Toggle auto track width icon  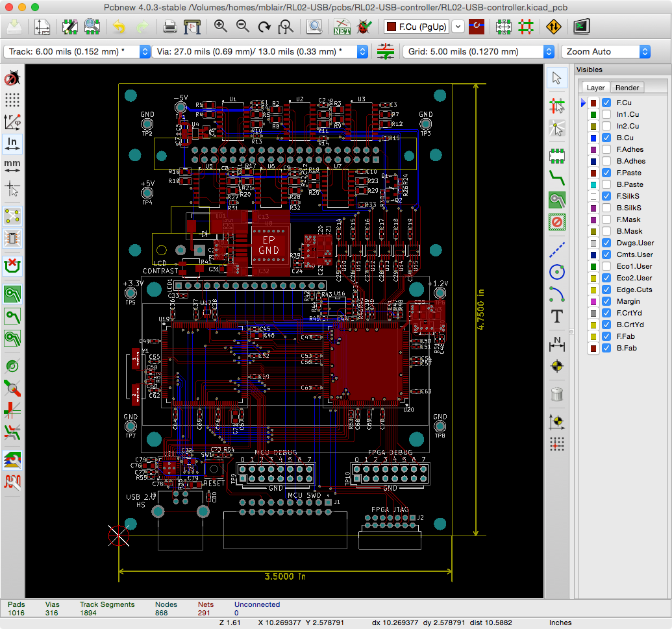click(x=385, y=51)
